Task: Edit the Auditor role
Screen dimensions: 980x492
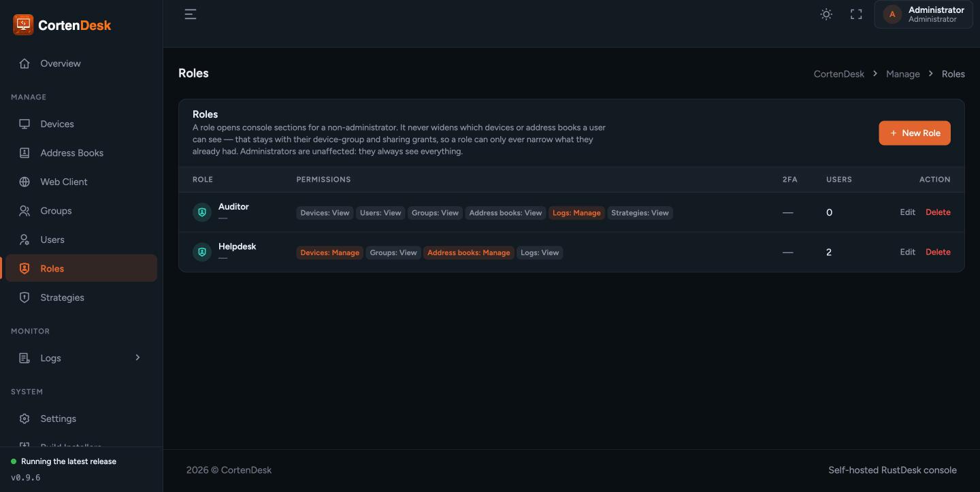Action: pos(907,212)
